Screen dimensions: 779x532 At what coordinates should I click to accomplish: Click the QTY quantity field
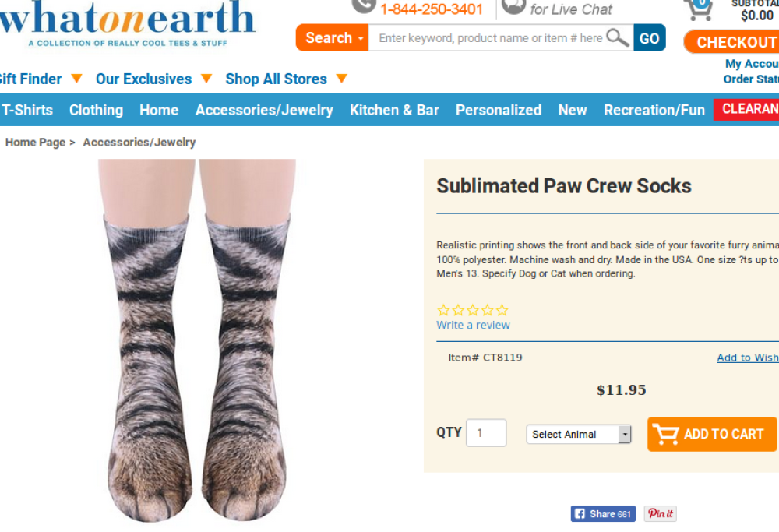(x=486, y=433)
